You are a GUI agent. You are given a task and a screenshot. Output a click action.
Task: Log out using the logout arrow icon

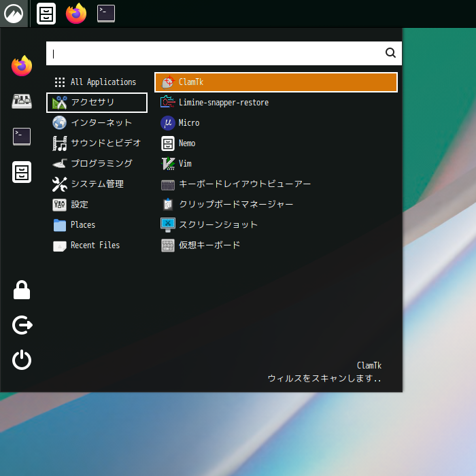[x=22, y=325]
